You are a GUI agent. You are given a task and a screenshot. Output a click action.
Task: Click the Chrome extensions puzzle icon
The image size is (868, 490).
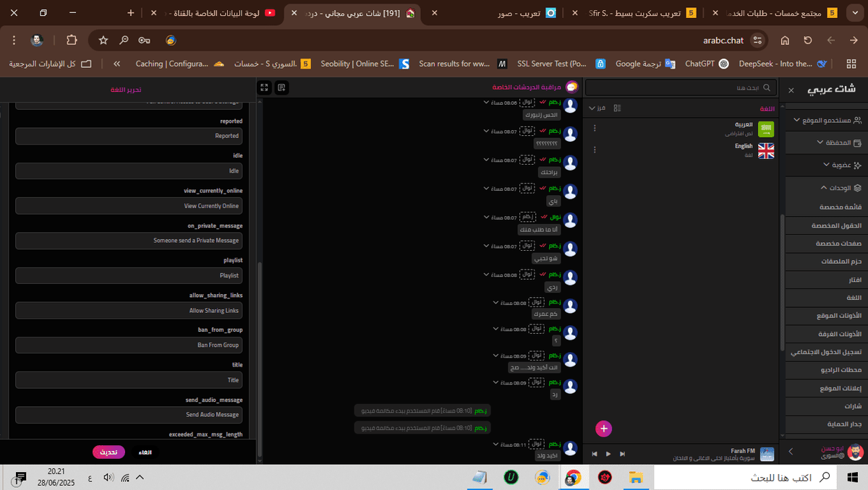(x=72, y=40)
